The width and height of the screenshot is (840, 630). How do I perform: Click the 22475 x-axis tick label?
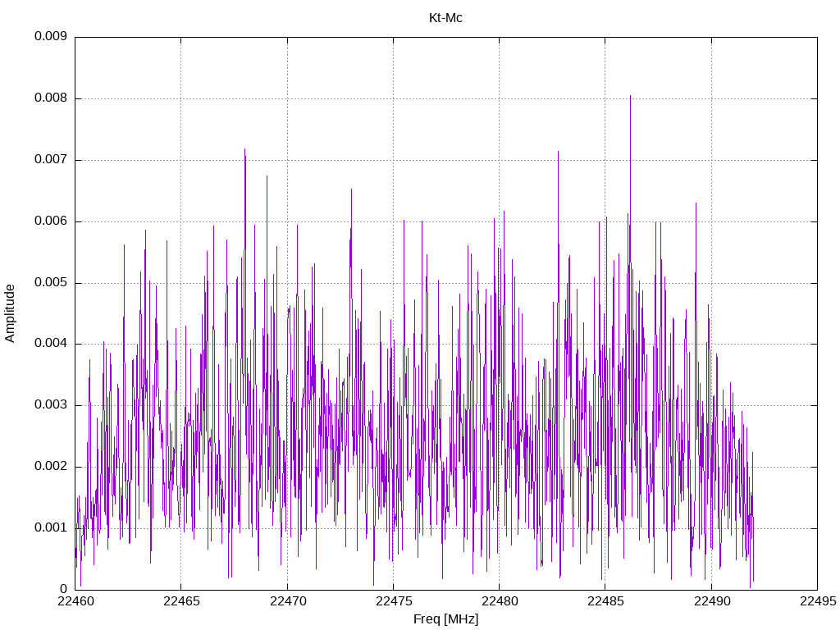coord(393,601)
